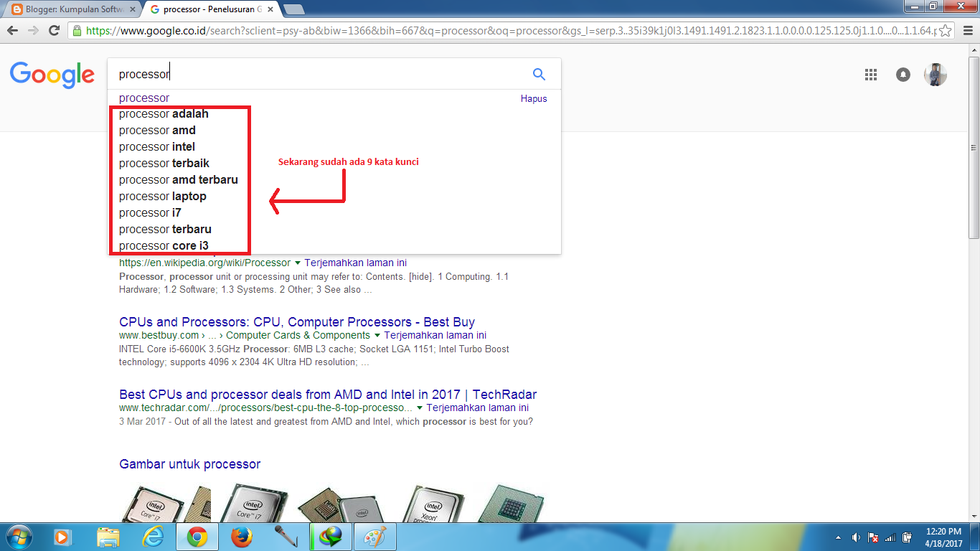Click Terjemahkan laman ini for TechRadar

[x=478, y=408]
